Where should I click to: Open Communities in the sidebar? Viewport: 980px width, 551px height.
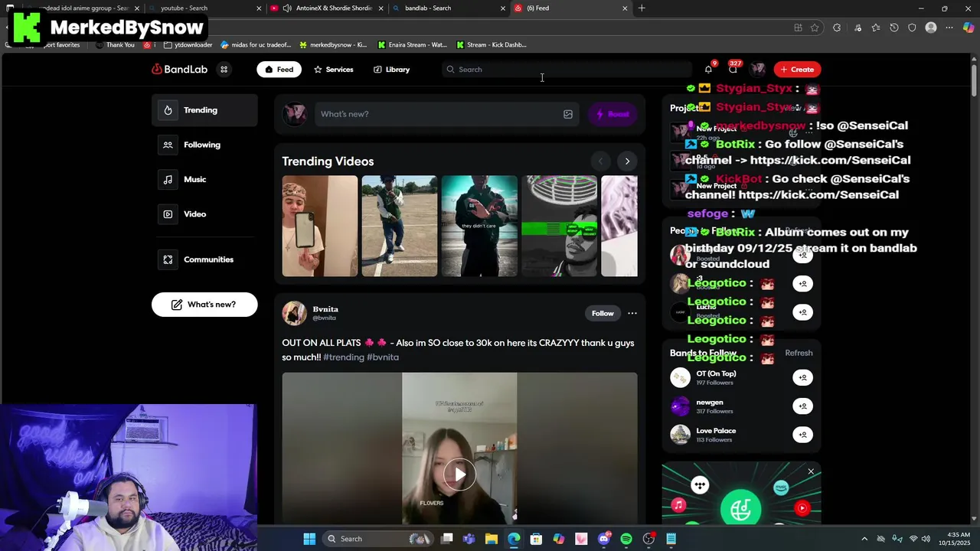tap(204, 259)
